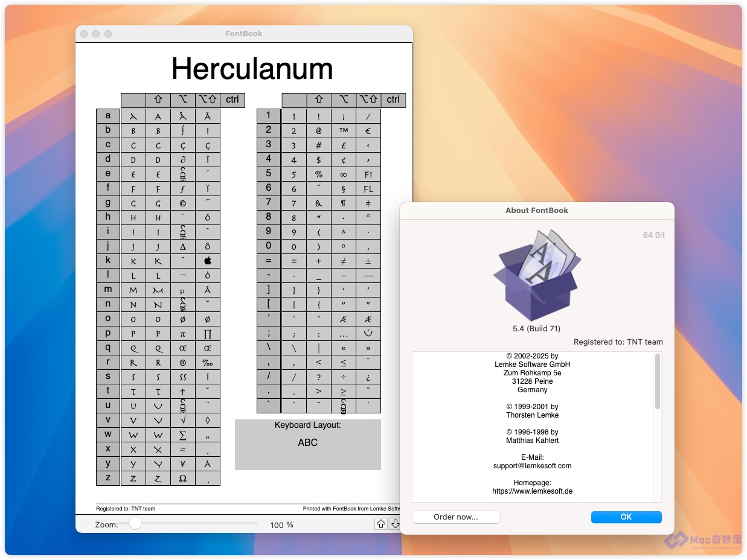Click the pi glyph in the p row
Image resolution: width=747 pixels, height=560 pixels.
183,333
